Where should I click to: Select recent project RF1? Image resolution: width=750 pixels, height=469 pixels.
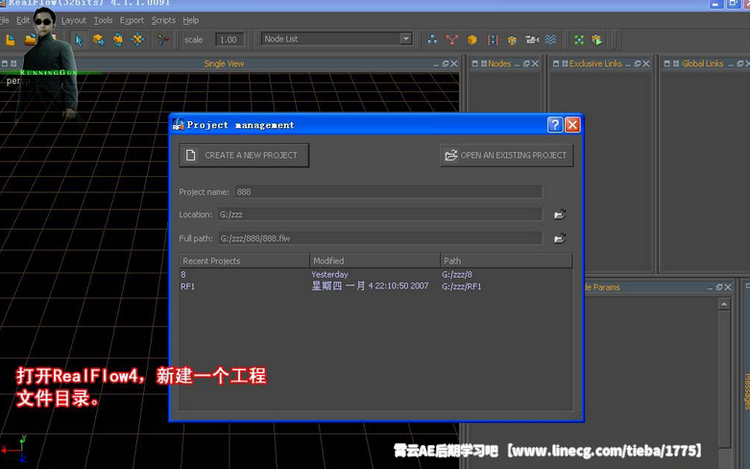point(188,286)
